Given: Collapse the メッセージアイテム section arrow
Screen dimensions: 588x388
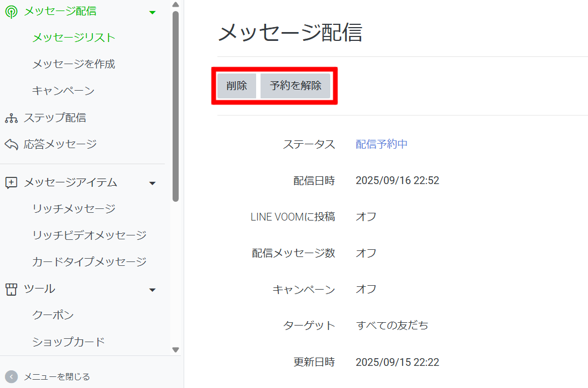Looking at the screenshot, I should [153, 183].
